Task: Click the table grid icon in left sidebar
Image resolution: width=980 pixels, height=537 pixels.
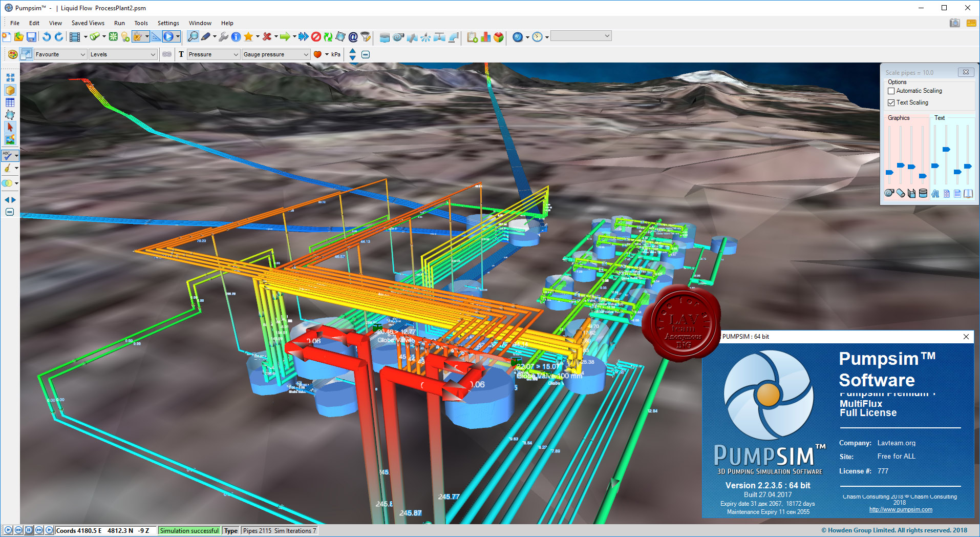Action: point(10,102)
